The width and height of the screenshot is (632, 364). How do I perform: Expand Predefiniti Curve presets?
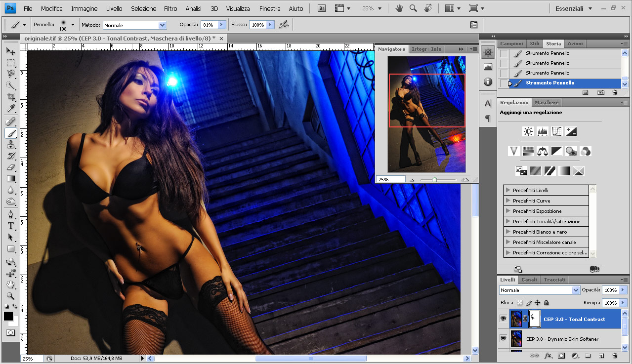[508, 201]
